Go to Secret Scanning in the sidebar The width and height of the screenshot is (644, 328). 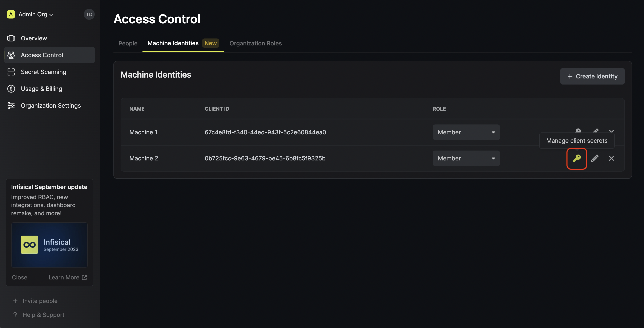pyautogui.click(x=49, y=72)
